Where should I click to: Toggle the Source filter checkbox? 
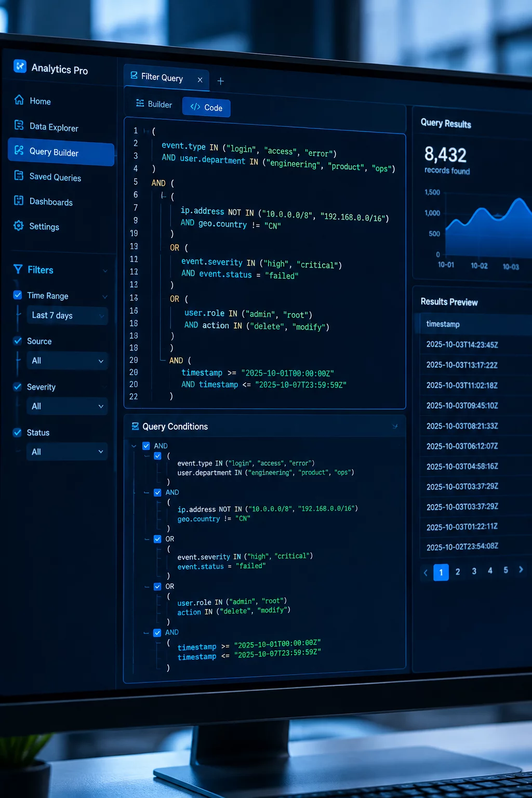click(x=18, y=341)
